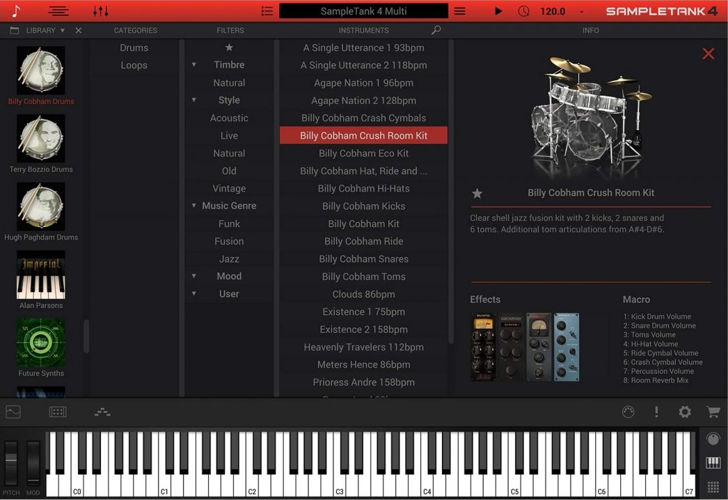
Task: Open the settings gear icon
Action: (685, 412)
